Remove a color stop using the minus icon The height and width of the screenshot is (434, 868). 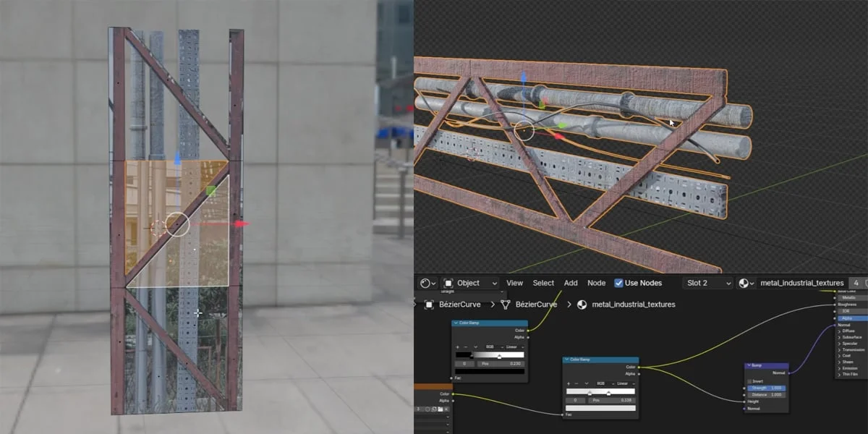(x=465, y=346)
